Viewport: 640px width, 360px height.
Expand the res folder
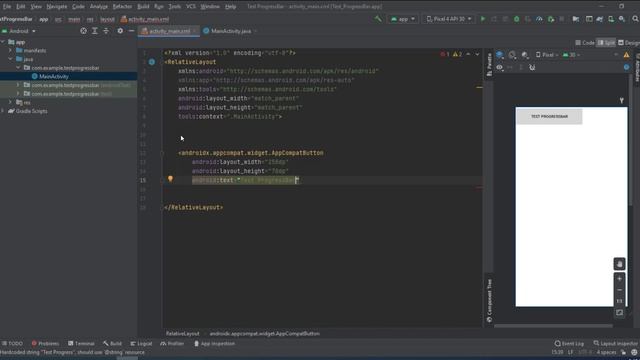10,102
